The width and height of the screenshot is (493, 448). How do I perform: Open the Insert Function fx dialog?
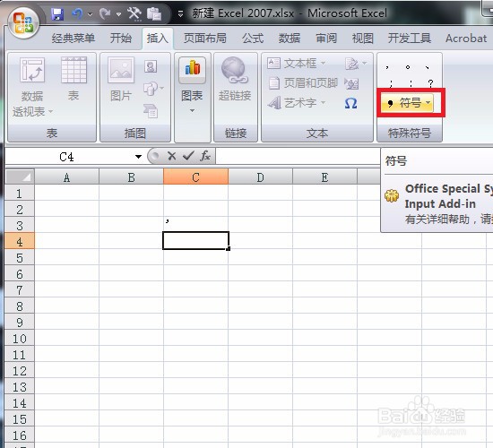click(x=205, y=156)
